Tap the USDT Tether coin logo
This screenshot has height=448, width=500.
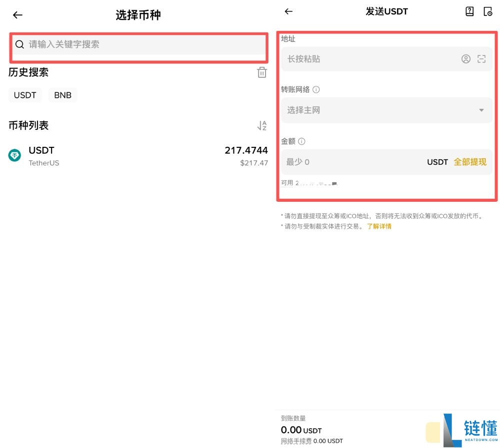(14, 155)
